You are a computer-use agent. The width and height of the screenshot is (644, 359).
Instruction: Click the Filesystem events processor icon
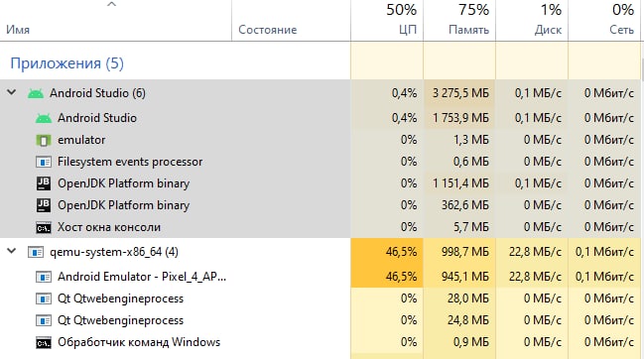[43, 162]
